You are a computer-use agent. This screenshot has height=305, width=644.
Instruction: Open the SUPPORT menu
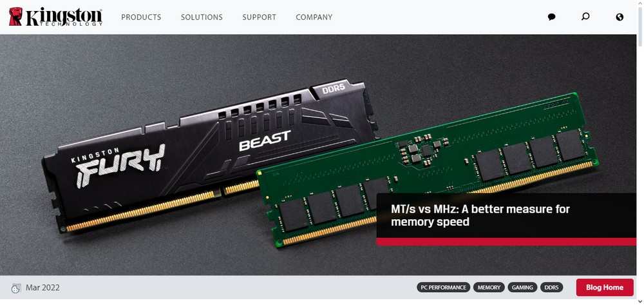pos(259,17)
